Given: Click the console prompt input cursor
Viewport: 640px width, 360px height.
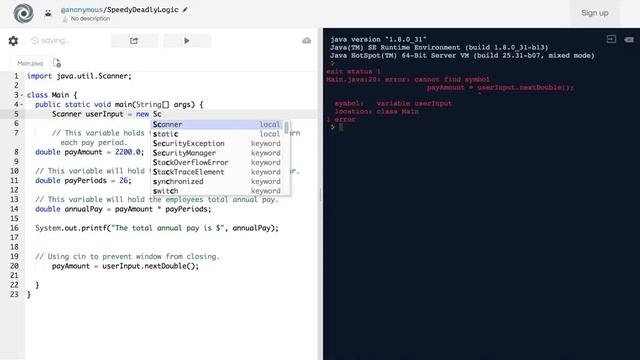Looking at the screenshot, I should [341, 127].
